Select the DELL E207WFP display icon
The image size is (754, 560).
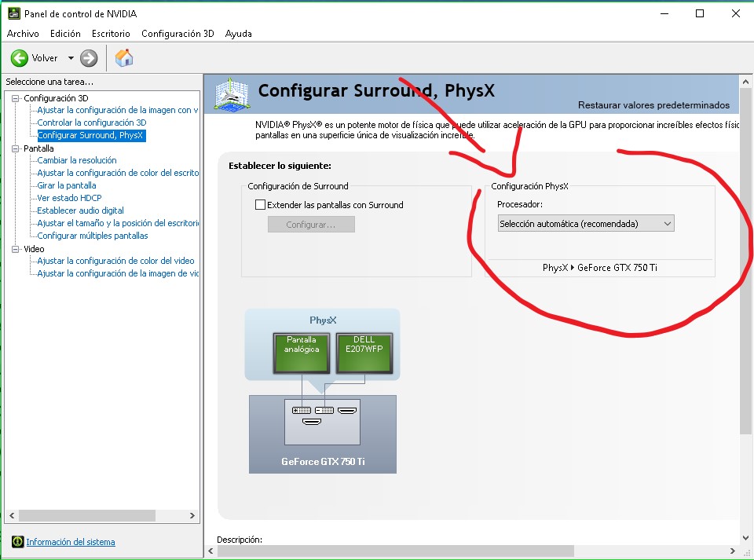coord(364,353)
